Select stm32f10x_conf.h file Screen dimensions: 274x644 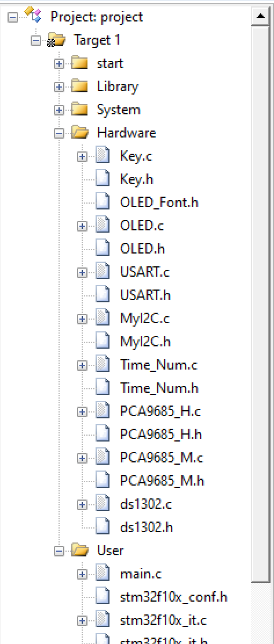[x=174, y=597]
